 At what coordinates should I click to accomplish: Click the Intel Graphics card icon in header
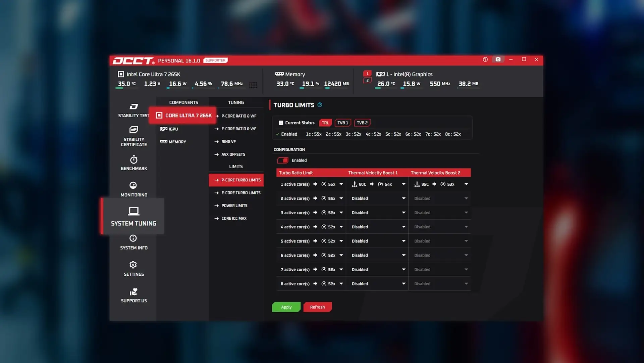coord(380,74)
